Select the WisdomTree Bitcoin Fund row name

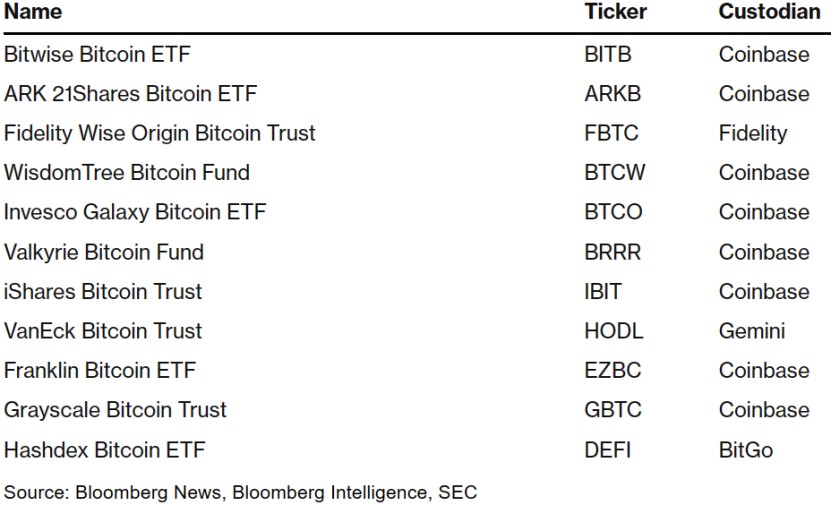pyautogui.click(x=127, y=173)
